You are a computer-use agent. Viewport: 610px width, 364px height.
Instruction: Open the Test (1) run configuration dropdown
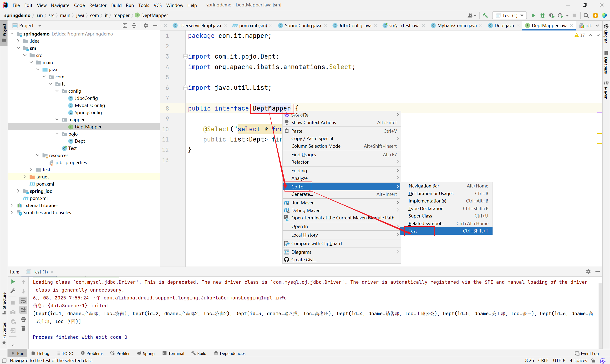click(509, 15)
